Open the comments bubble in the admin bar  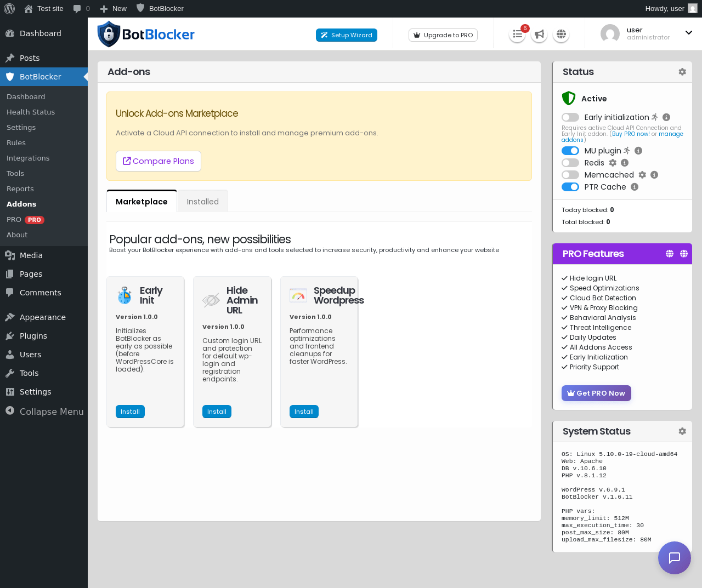(x=81, y=9)
